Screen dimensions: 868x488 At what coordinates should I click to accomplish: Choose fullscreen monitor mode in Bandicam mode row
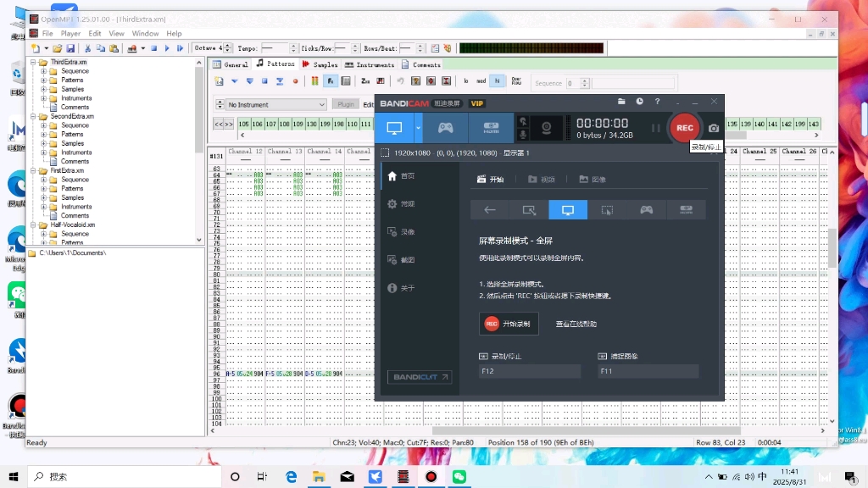568,210
